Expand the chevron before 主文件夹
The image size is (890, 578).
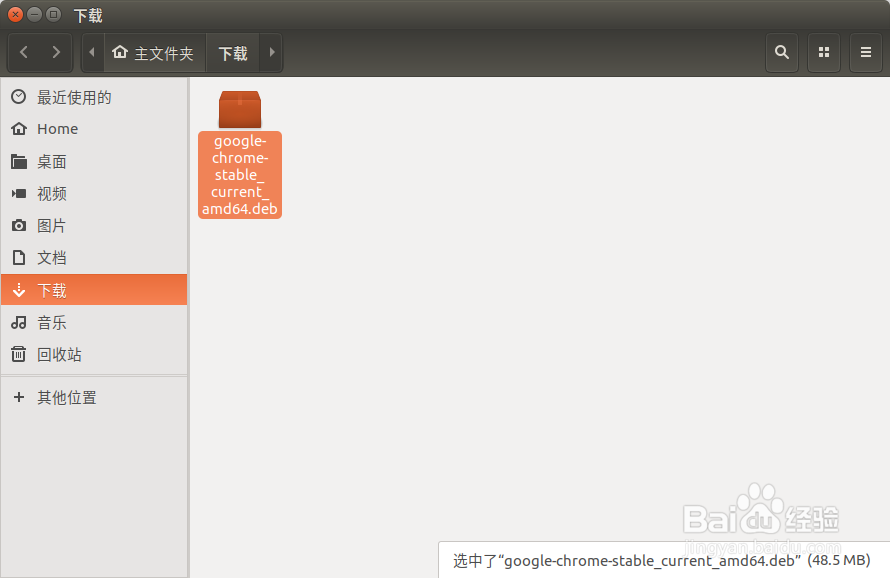91,52
